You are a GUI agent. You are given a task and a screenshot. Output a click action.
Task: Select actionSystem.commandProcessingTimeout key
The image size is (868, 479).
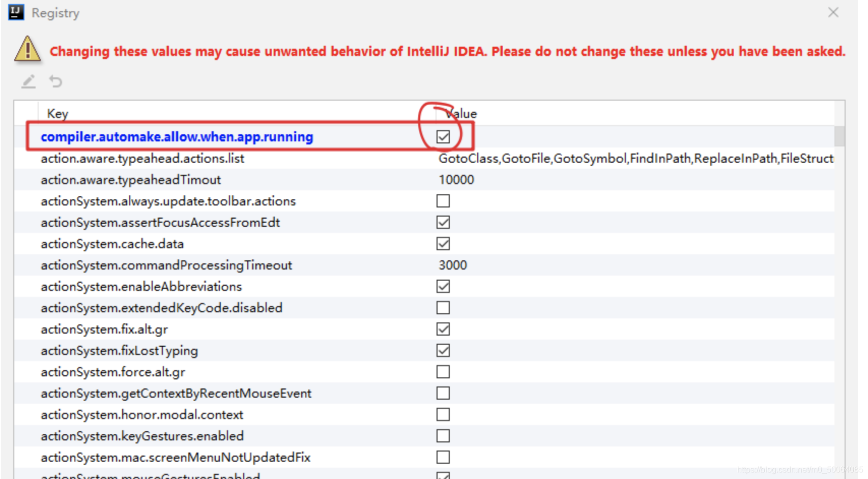coord(166,265)
